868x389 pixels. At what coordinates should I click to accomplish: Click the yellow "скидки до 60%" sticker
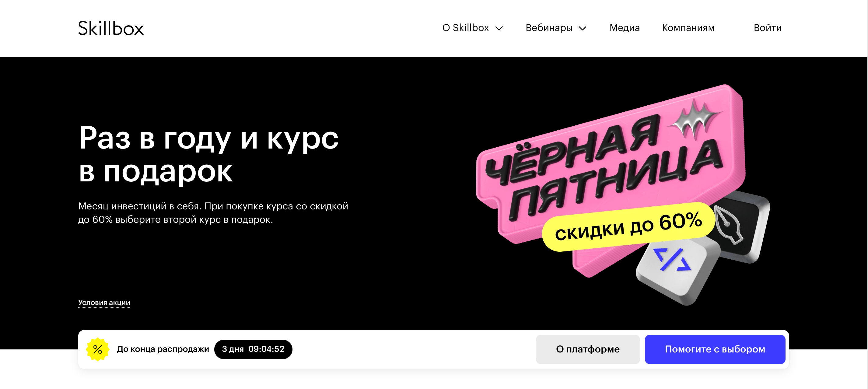point(628,227)
